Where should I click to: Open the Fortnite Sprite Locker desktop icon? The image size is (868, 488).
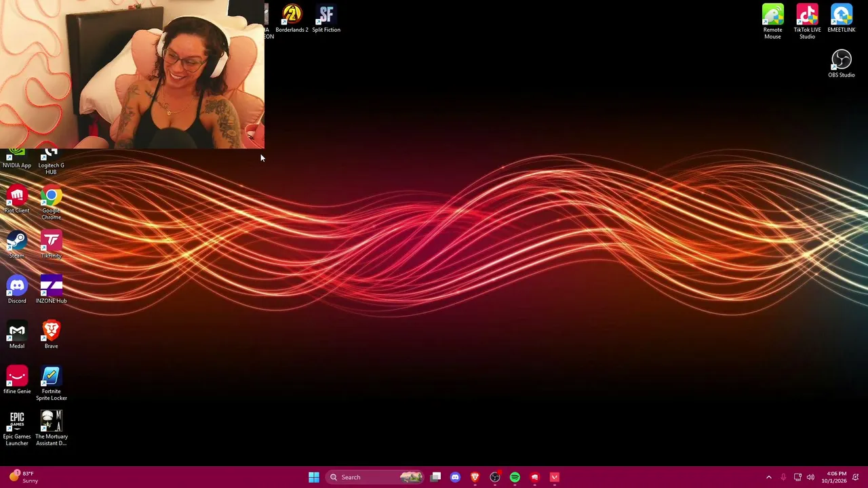(51, 384)
